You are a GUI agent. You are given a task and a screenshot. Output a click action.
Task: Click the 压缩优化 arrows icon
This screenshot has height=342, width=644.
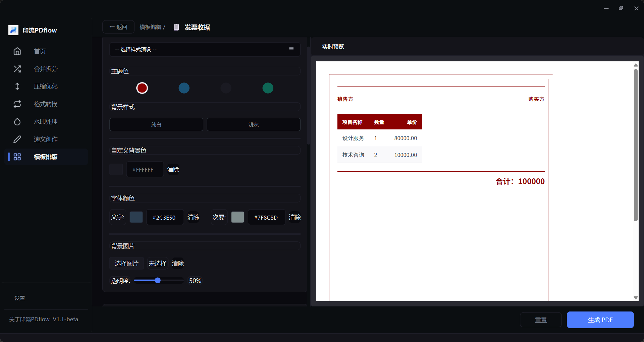coord(17,86)
